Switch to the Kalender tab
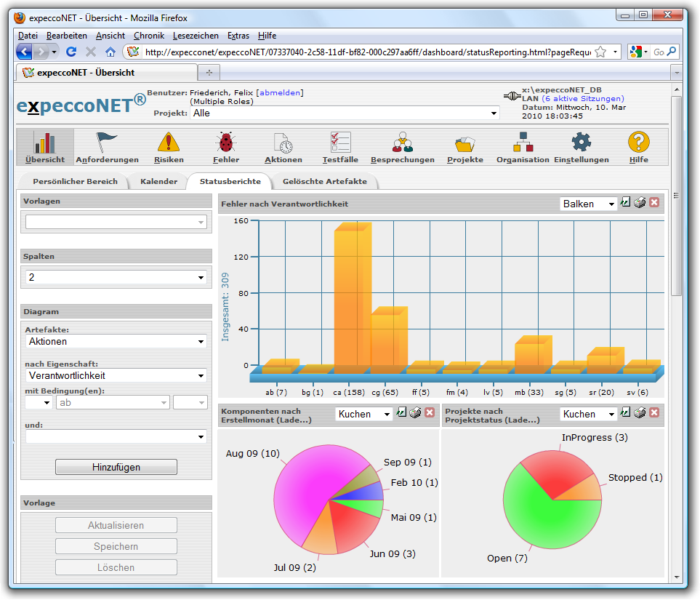The height and width of the screenshot is (600, 700). [x=158, y=181]
